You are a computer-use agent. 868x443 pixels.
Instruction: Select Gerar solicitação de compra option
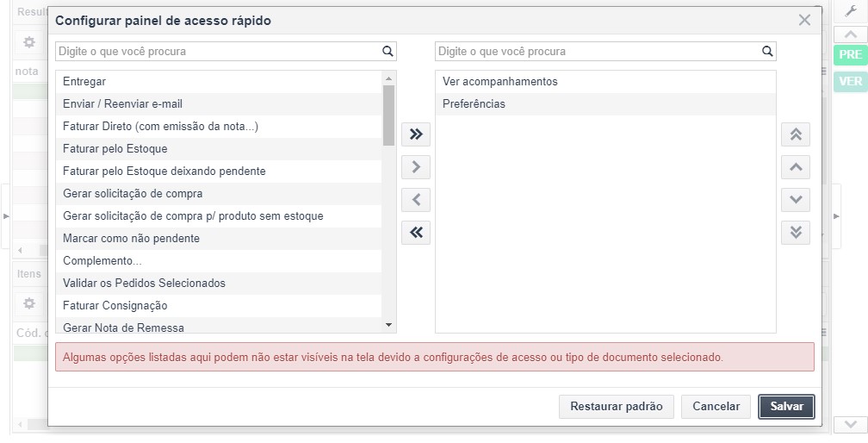pos(219,194)
